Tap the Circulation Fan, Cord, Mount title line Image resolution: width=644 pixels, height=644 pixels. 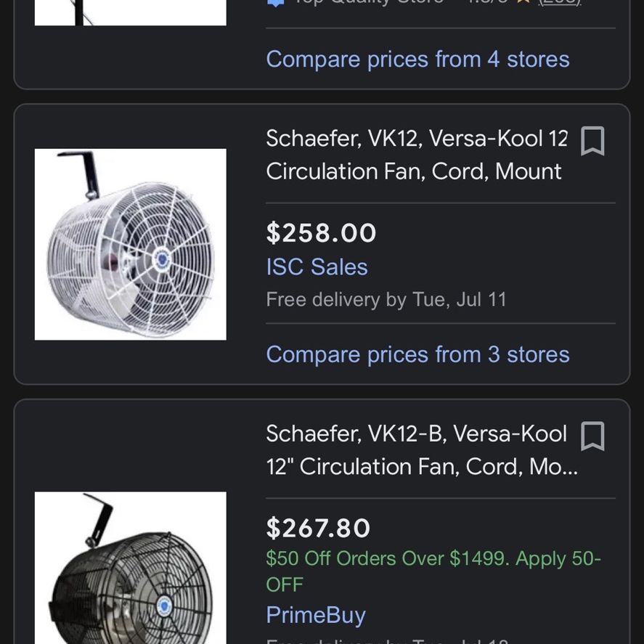(414, 171)
